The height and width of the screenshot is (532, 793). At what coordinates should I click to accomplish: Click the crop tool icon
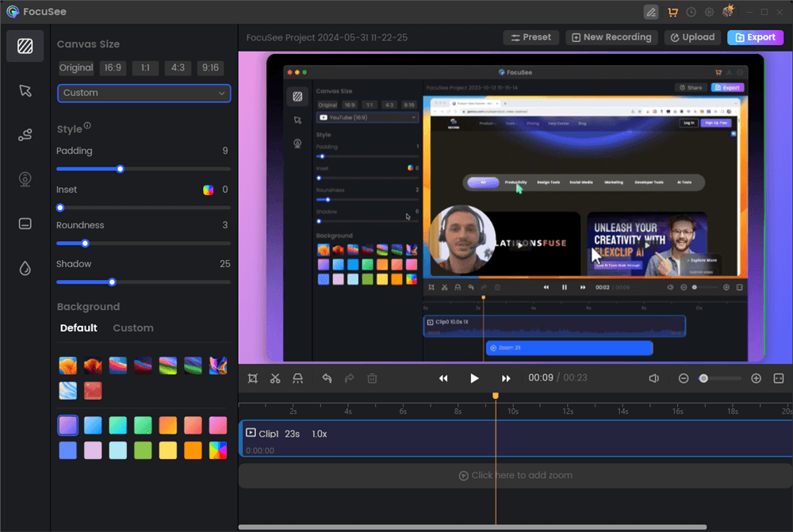coord(253,378)
